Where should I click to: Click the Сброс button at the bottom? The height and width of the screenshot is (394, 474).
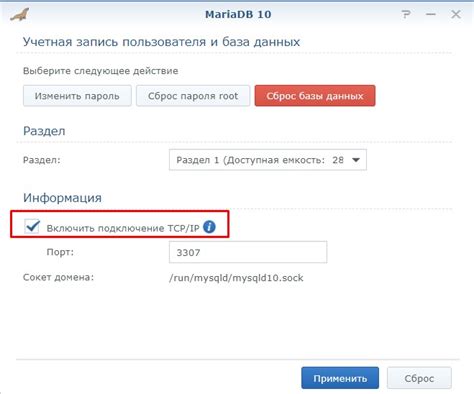(x=419, y=378)
